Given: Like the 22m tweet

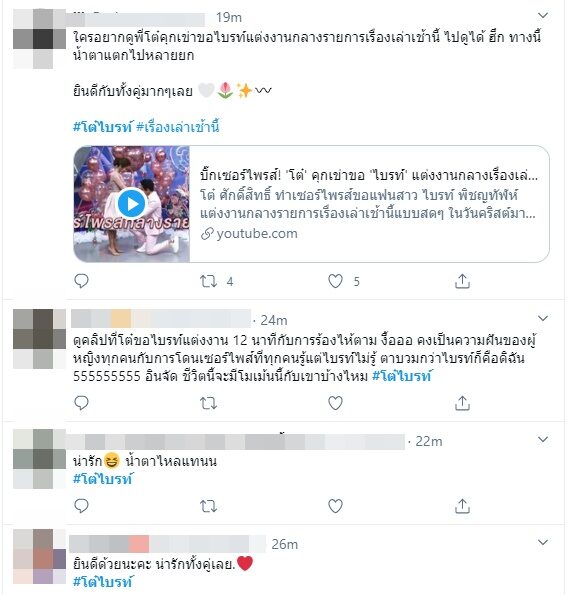Looking at the screenshot, I should (x=335, y=506).
